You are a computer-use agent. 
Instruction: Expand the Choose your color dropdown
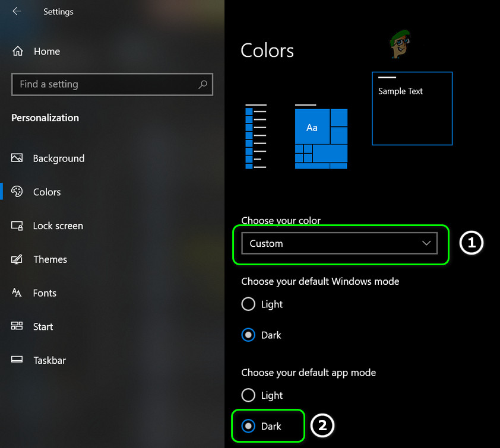click(339, 243)
